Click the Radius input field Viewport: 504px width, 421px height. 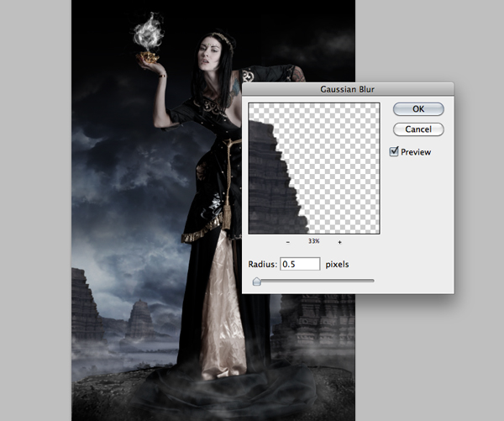coord(300,264)
